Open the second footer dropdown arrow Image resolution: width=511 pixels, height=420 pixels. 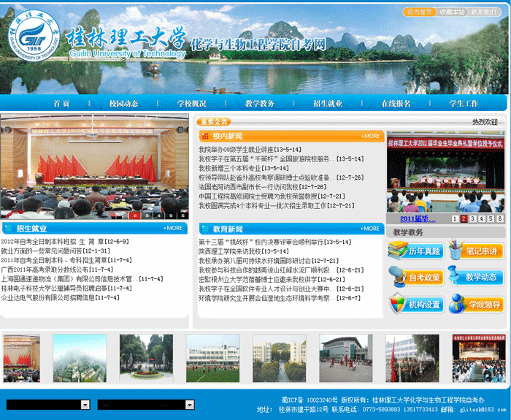pos(190,405)
